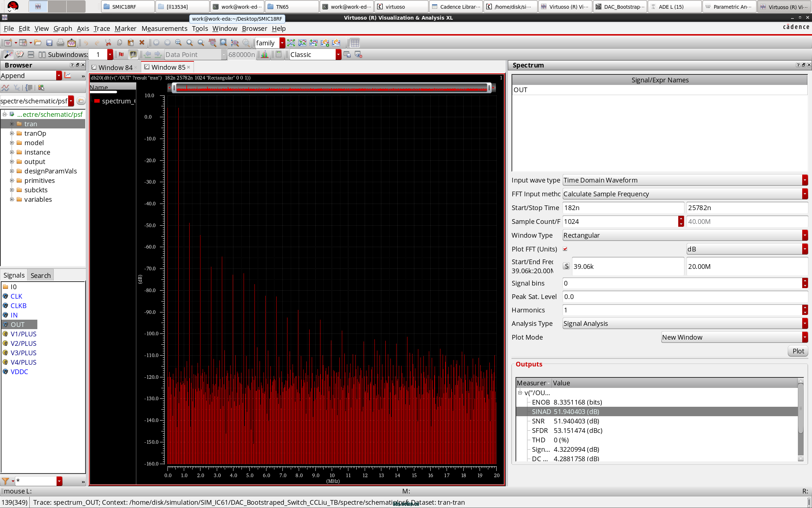
Task: Click the plot chart icon in Browser panel
Action: (67, 75)
